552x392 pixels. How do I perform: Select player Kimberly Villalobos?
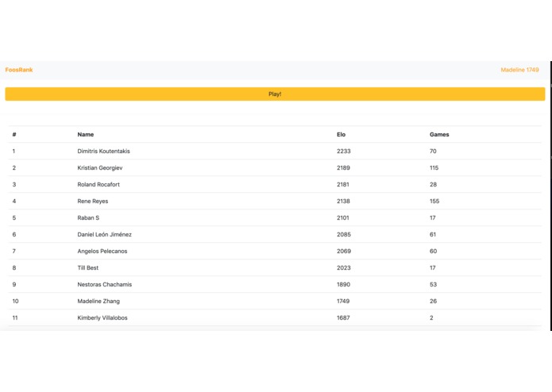click(x=102, y=317)
